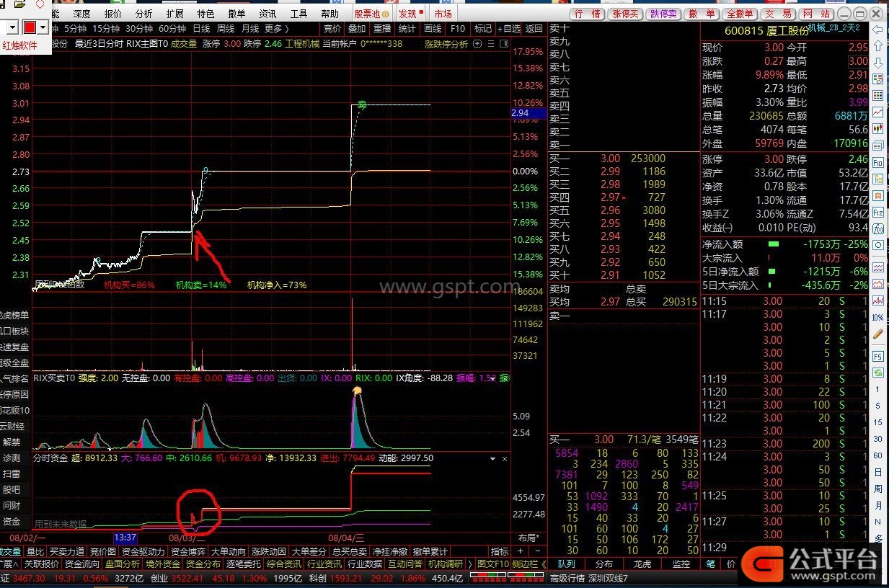Click the 行情 button

click(587, 14)
